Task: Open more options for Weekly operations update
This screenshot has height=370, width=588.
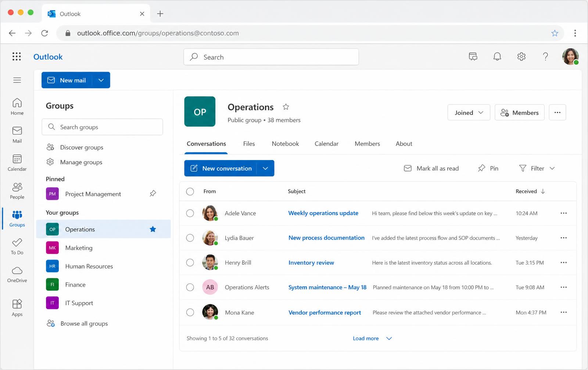Action: pyautogui.click(x=564, y=213)
